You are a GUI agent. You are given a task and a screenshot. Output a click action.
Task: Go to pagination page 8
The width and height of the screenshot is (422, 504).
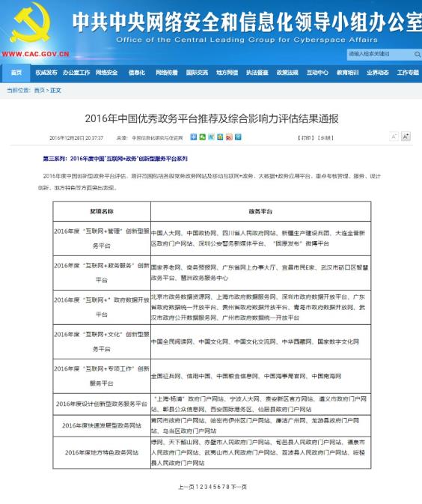pyautogui.click(x=227, y=487)
